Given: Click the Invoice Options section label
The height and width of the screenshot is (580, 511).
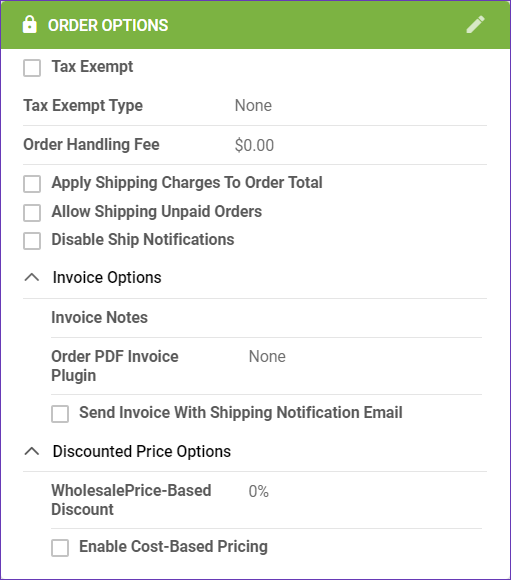Looking at the screenshot, I should coord(107,277).
